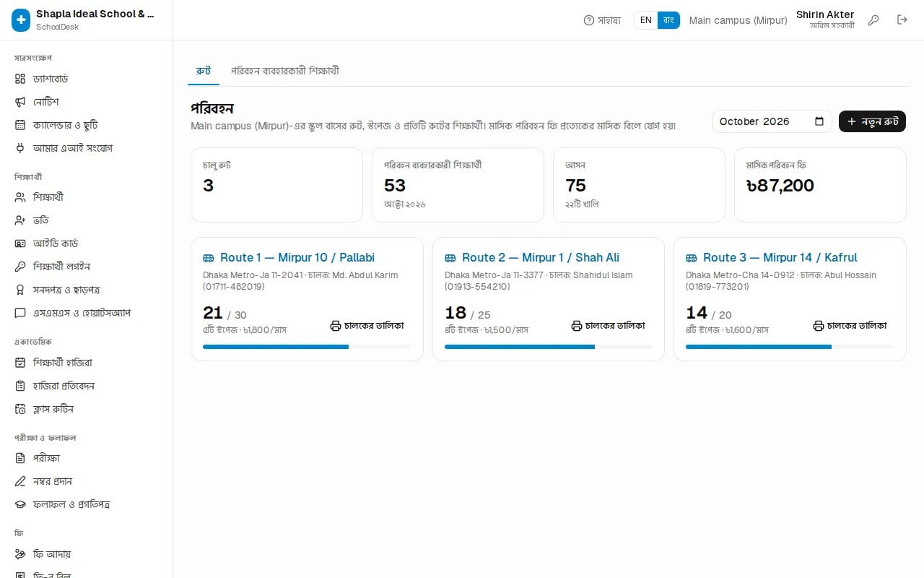924x578 pixels.
Task: Click Route 1 occupancy progress bar
Action: (x=307, y=347)
